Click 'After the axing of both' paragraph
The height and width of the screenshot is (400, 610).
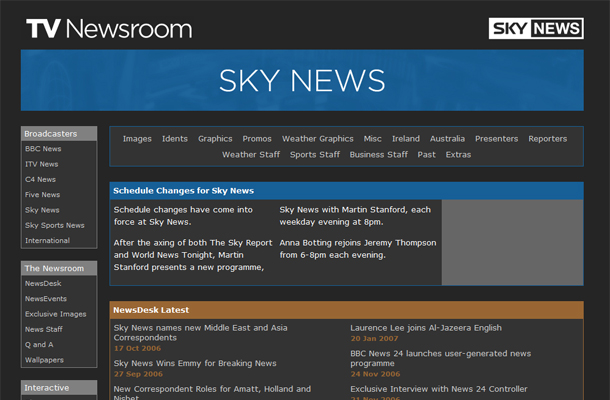[x=193, y=255]
